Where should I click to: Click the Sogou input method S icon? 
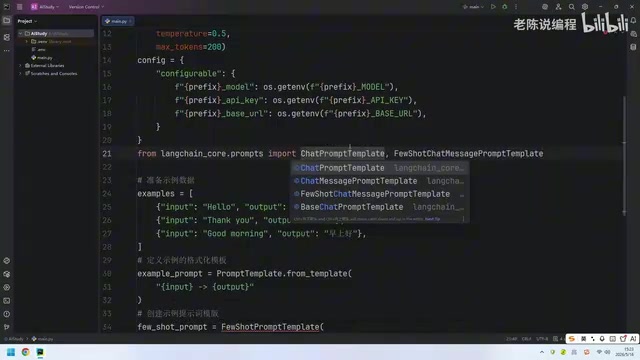[x=572, y=339]
